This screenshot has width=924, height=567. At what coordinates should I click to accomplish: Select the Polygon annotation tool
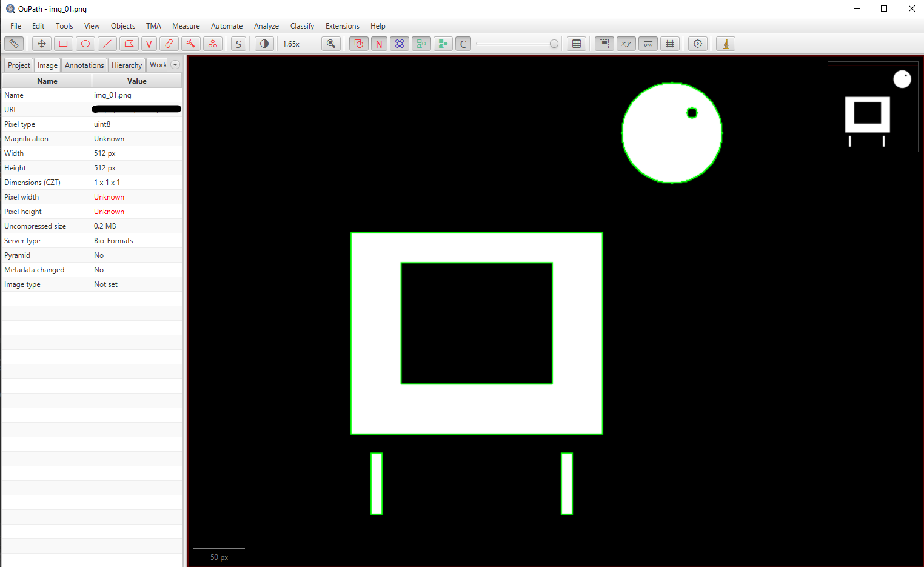(129, 43)
